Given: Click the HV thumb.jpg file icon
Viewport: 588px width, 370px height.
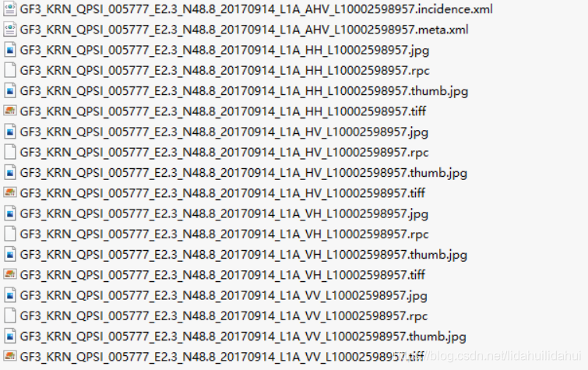Looking at the screenshot, I should point(10,172).
